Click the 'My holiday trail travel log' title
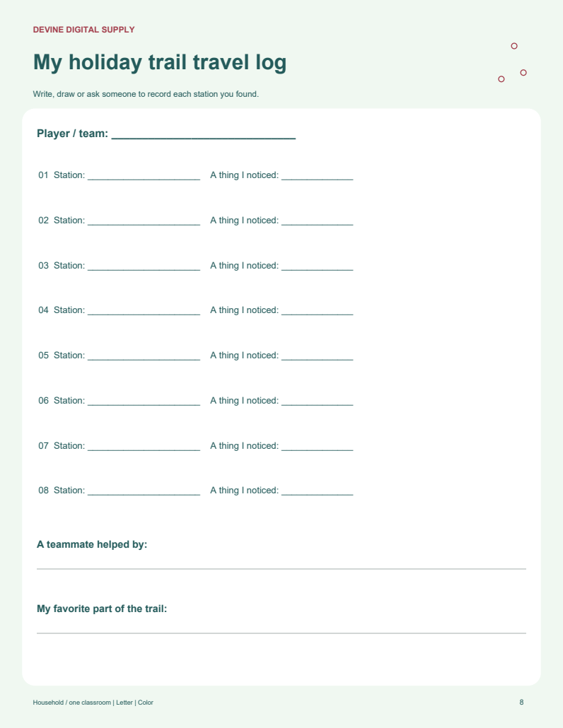Viewport: 563px width, 728px height. tap(160, 62)
